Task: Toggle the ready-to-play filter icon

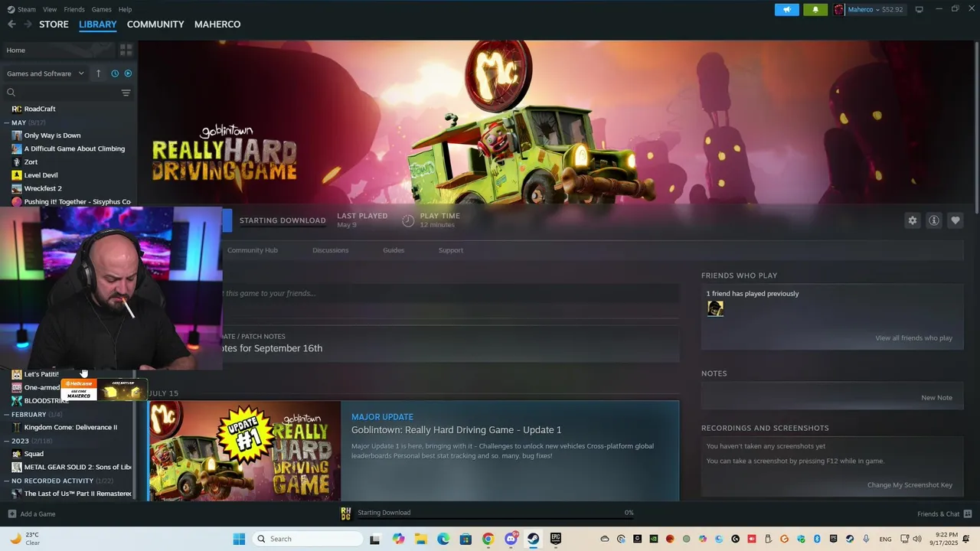Action: click(128, 73)
